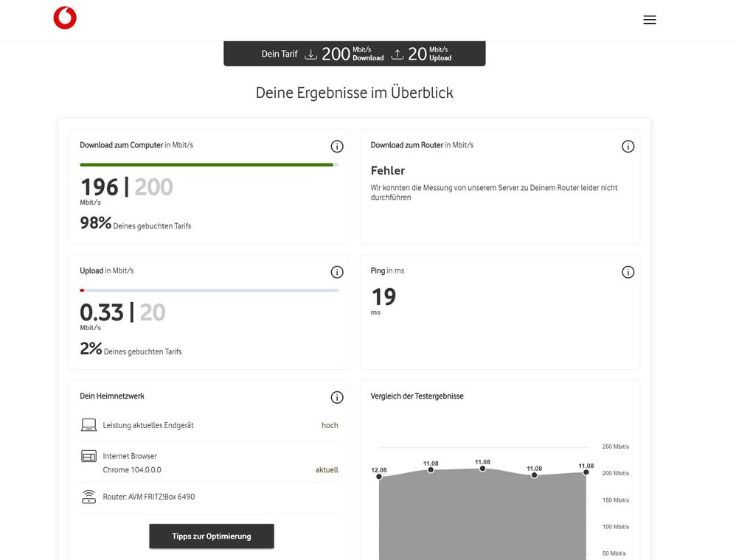This screenshot has height=560, width=736.
Task: Click the Router: AVM FRITZ!Box 6490 entry
Action: click(148, 497)
